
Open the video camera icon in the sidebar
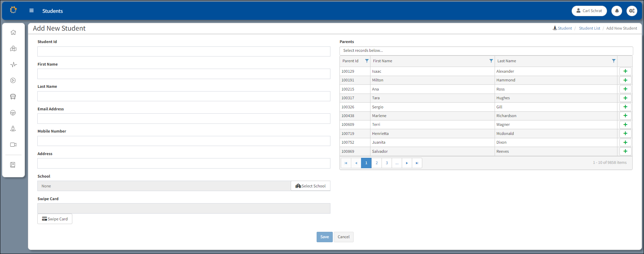point(13,145)
